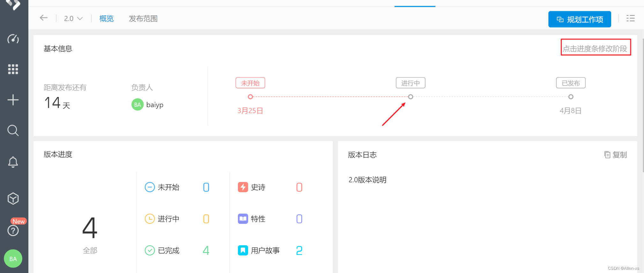The width and height of the screenshot is (644, 273).
Task: Click the 规划工作项 button
Action: pos(580,19)
